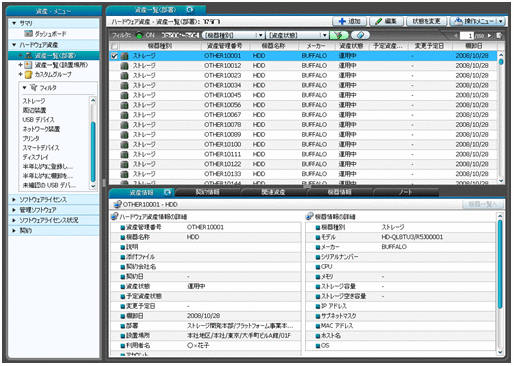The image size is (514, 366).
Task: Choose the スマートデバイス filter
Action: tap(41, 148)
